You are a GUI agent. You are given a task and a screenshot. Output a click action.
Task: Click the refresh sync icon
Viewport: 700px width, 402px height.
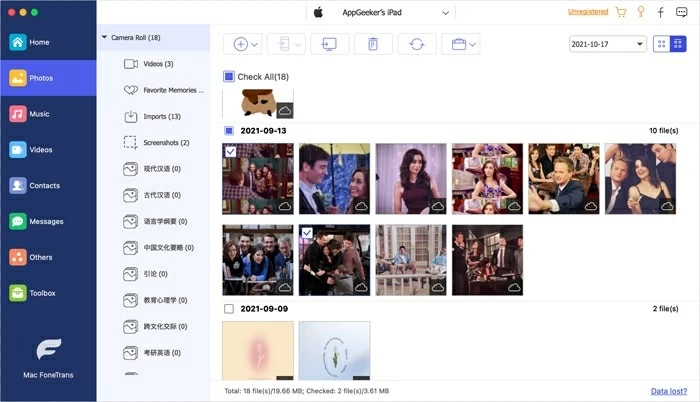coord(416,44)
